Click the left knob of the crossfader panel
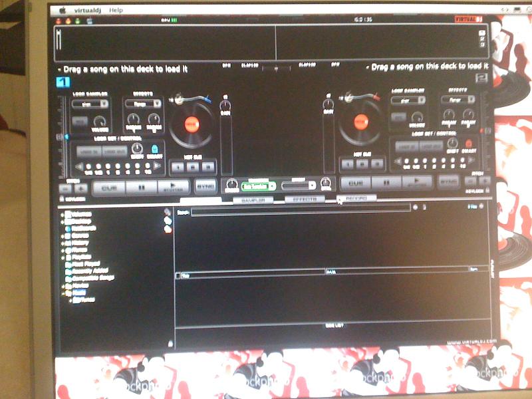Screen dimensions: 532x399 pyautogui.click(x=231, y=184)
